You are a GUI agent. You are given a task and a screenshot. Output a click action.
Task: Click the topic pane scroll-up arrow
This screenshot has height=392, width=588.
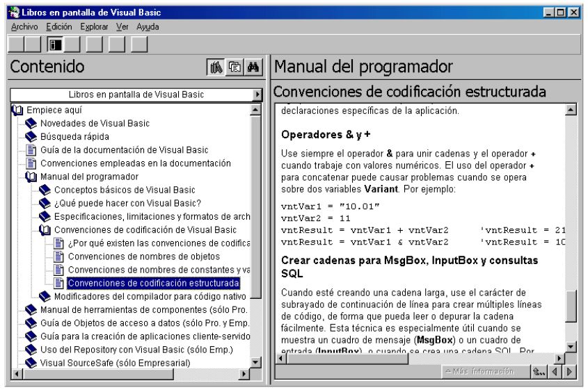[571, 110]
